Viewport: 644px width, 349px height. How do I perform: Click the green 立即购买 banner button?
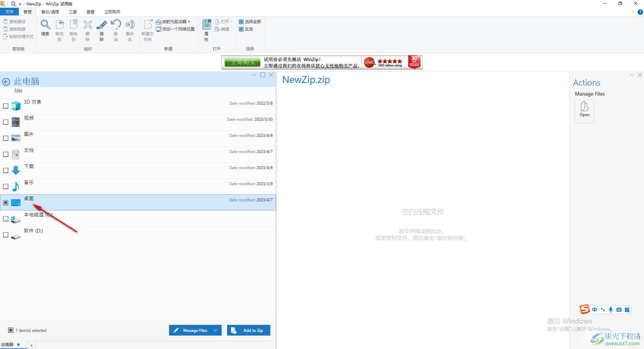tap(243, 62)
